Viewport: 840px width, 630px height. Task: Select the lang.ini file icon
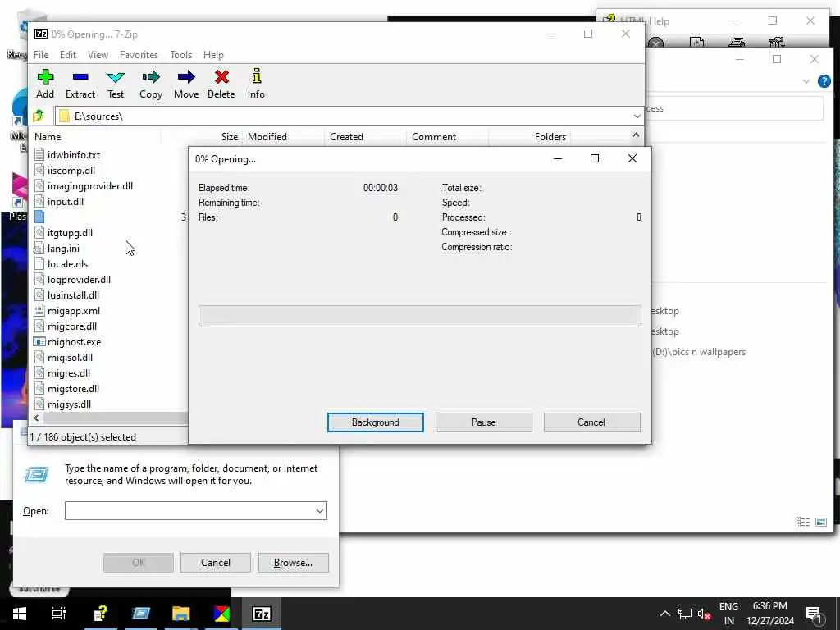tap(39, 249)
